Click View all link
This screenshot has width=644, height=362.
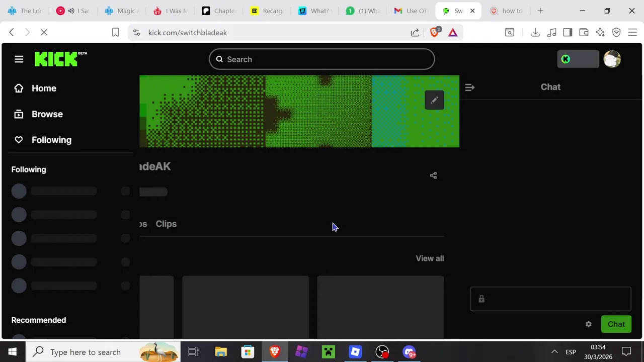[430, 258]
